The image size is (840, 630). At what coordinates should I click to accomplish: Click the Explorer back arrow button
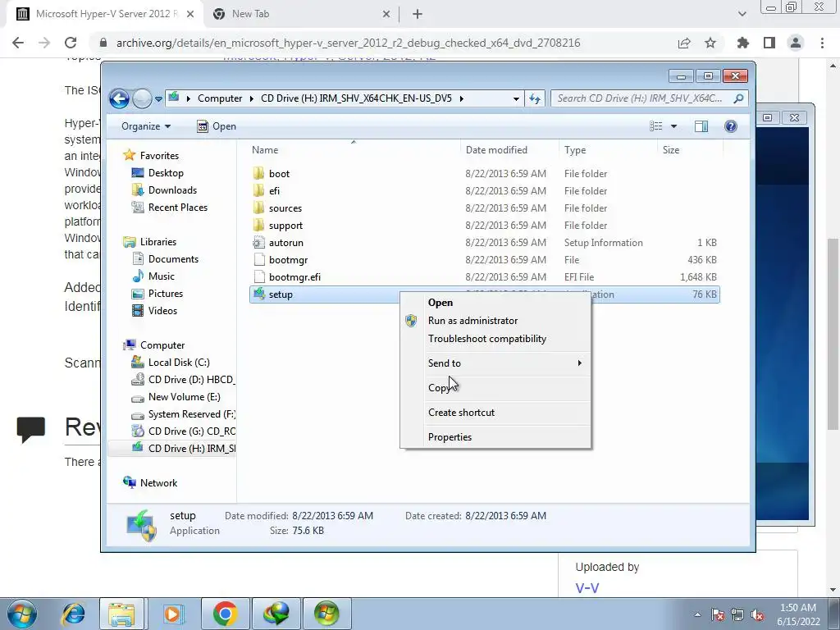tap(119, 98)
